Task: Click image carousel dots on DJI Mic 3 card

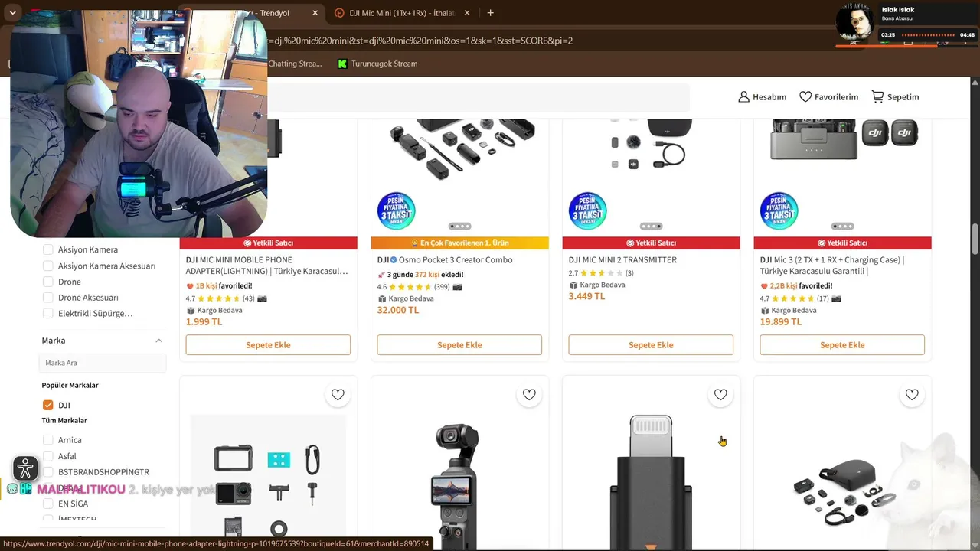Action: tap(842, 227)
